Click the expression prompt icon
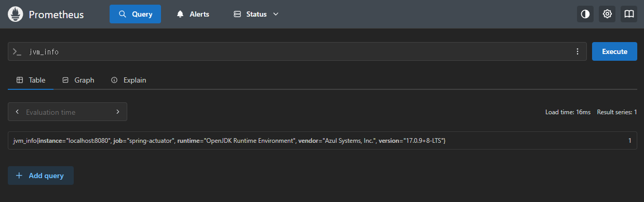Image resolution: width=644 pixels, height=202 pixels. (17, 52)
